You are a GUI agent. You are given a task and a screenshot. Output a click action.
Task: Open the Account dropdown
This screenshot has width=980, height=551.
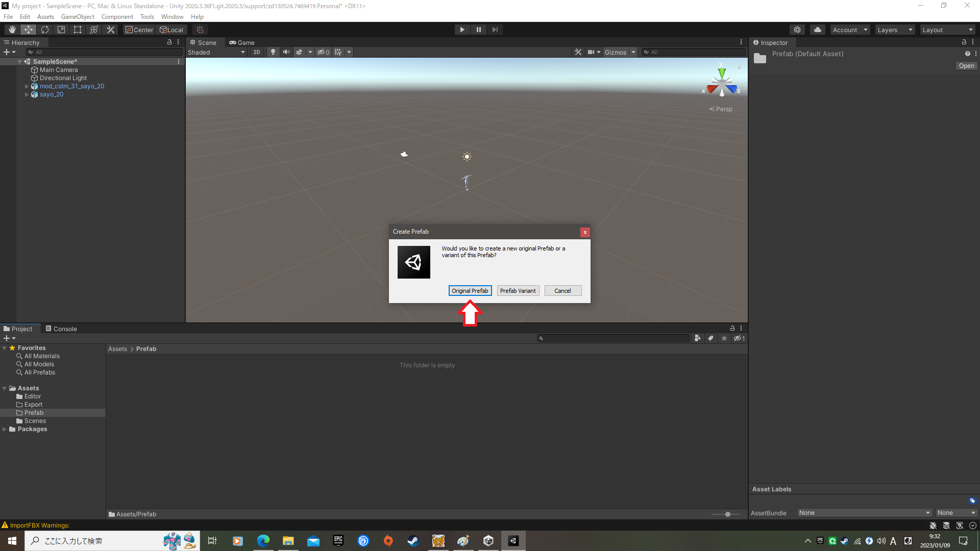click(850, 30)
